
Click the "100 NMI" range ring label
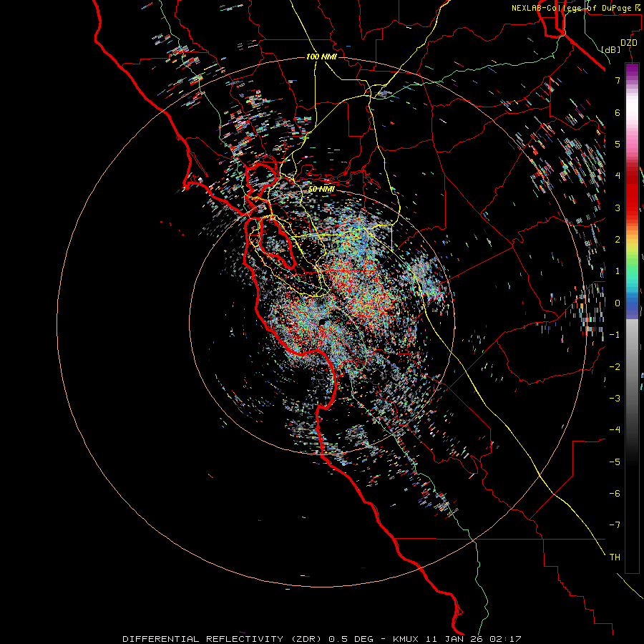pyautogui.click(x=321, y=57)
